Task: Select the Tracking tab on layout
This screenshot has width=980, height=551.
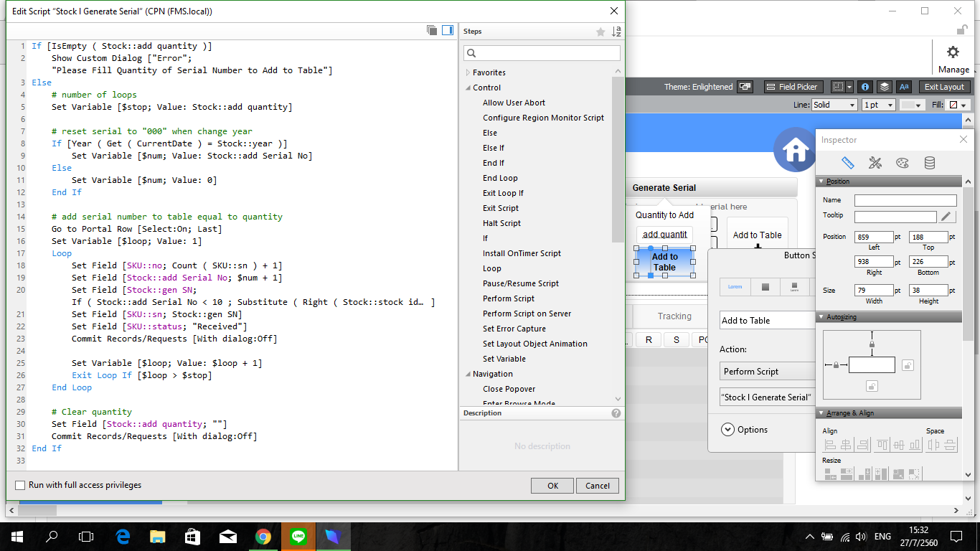Action: (x=674, y=316)
